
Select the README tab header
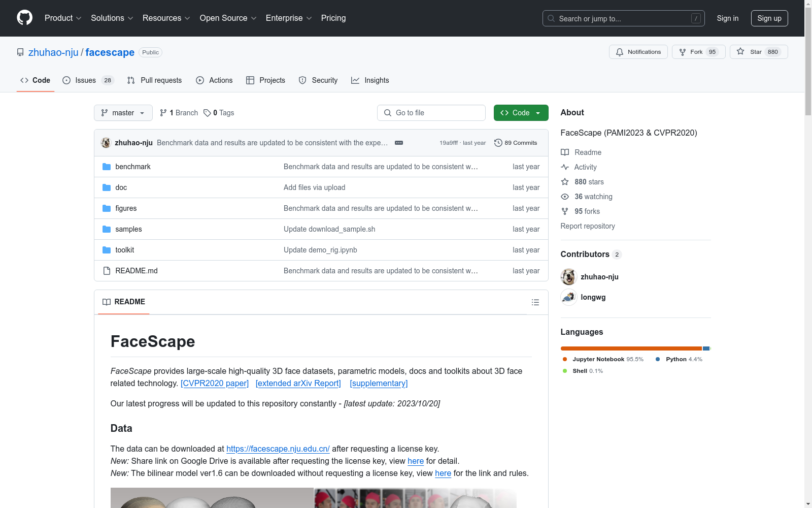(x=124, y=302)
